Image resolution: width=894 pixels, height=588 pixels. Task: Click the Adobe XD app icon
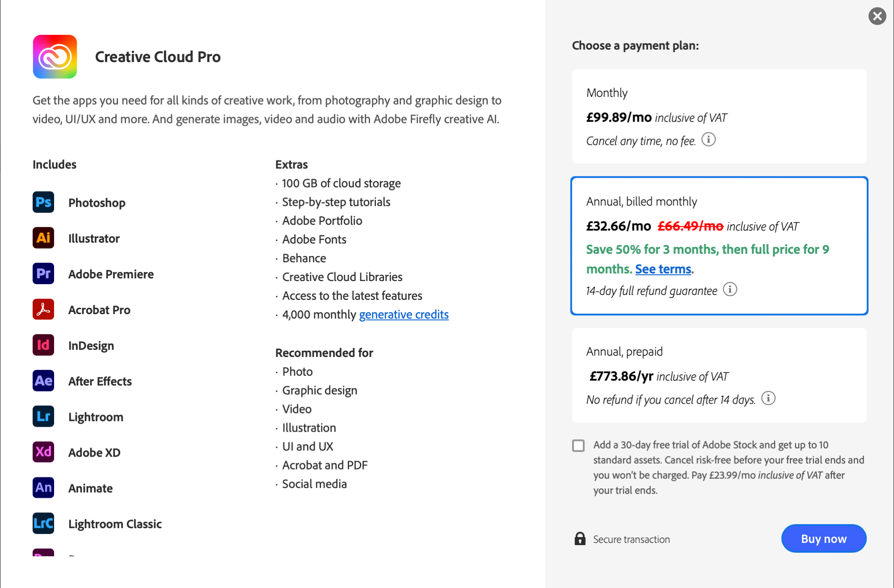43,452
